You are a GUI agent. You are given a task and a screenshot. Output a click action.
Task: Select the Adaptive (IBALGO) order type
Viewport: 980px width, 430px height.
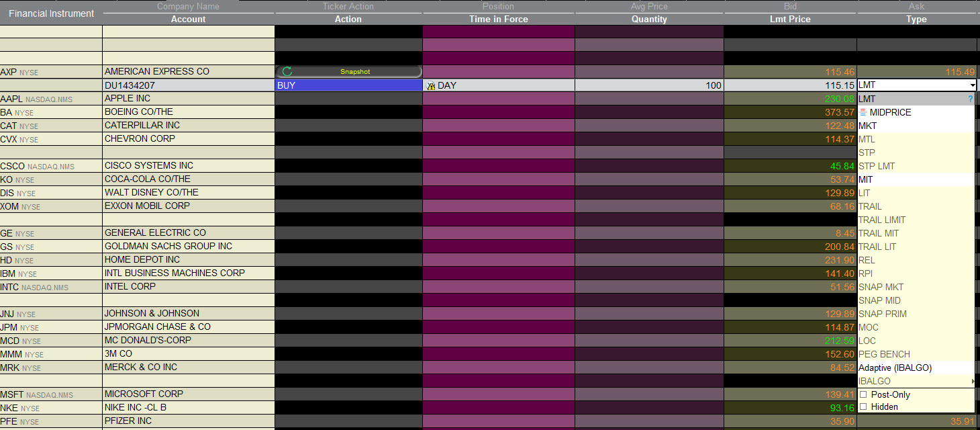point(916,368)
